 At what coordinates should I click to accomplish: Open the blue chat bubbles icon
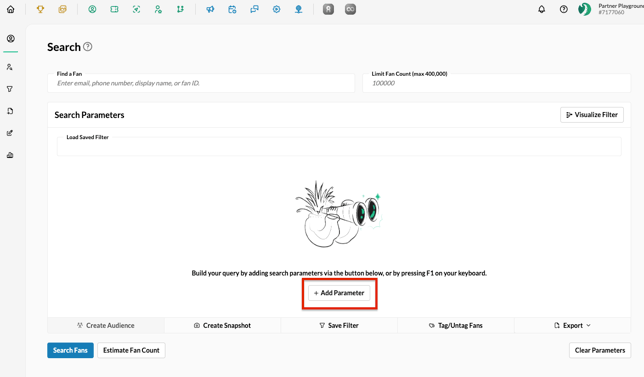(x=255, y=9)
